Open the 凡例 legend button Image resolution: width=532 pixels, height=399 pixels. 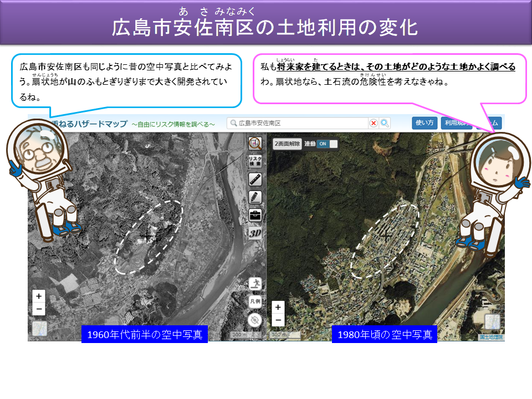point(255,301)
